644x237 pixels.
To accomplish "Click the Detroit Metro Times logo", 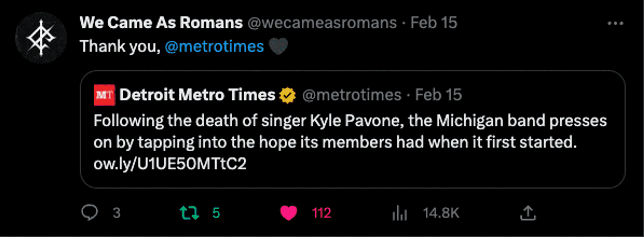I will (104, 95).
